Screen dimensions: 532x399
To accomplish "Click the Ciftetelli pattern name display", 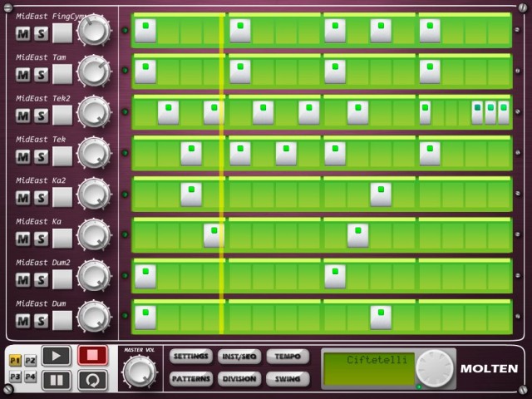I will (367, 369).
